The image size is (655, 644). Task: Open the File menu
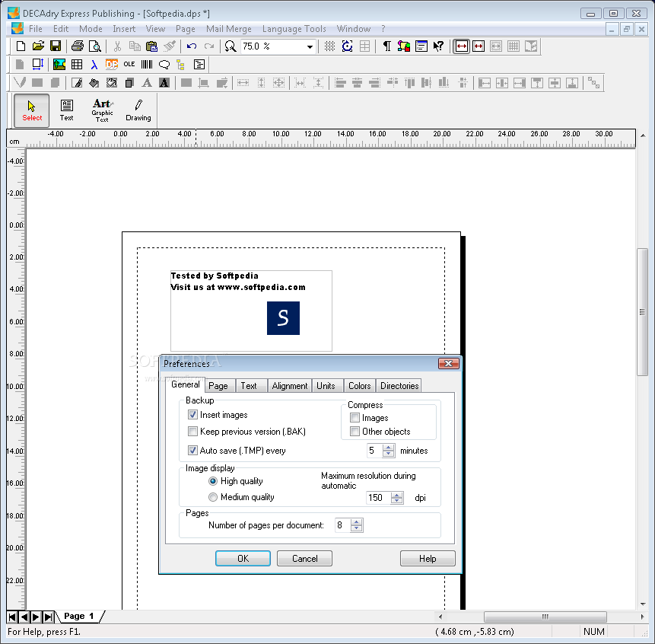click(x=36, y=29)
